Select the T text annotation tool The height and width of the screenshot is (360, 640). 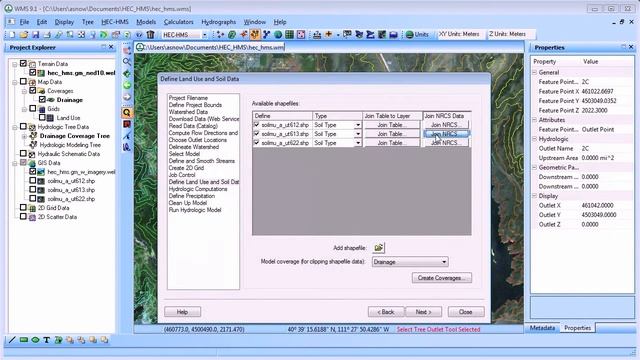47,340
